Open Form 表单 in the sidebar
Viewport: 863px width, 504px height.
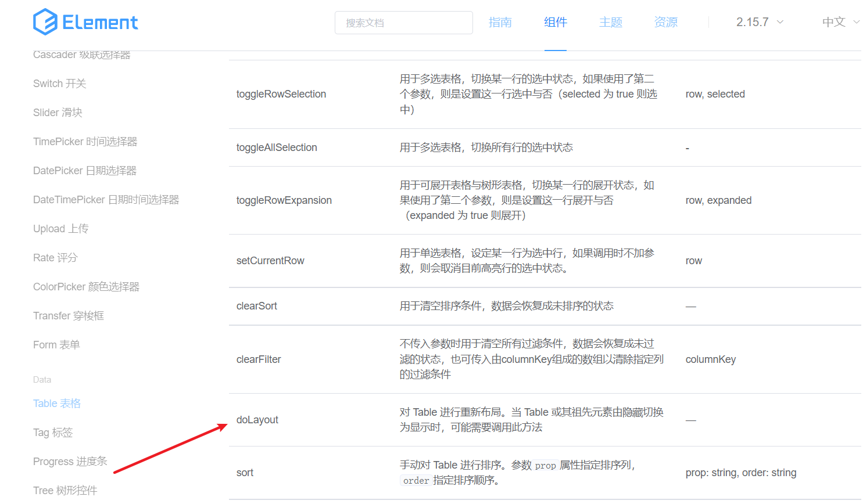(x=56, y=345)
